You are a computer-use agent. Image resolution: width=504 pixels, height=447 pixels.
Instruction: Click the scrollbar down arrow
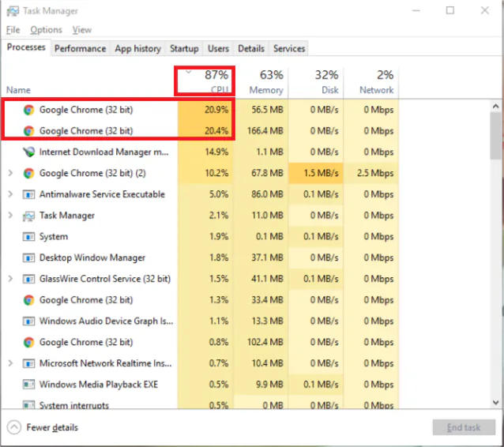point(495,402)
